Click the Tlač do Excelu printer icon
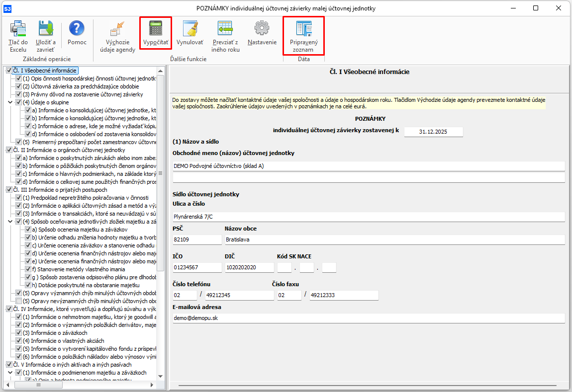Viewport: 572px width, 392px height. 18,29
